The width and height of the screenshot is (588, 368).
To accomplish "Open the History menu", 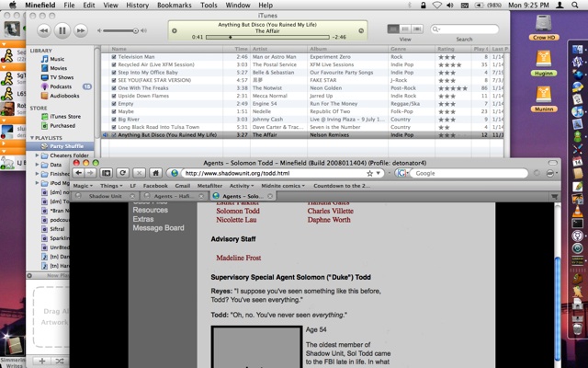I will pyautogui.click(x=137, y=6).
